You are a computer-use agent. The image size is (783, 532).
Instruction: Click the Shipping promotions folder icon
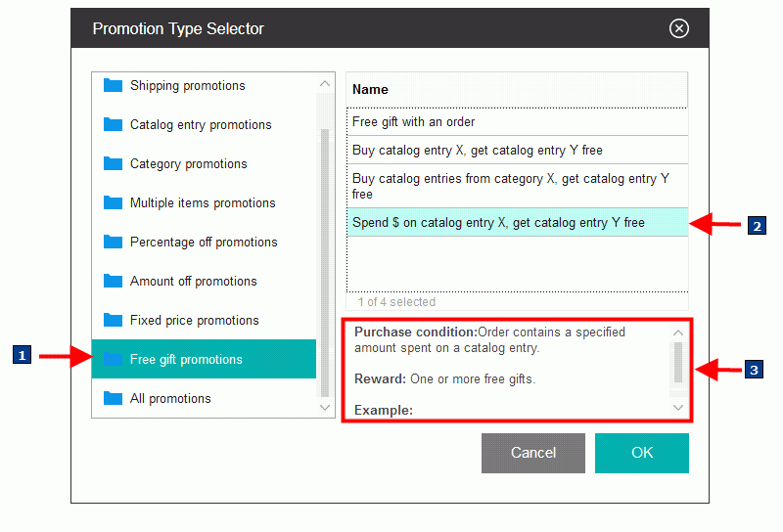(x=113, y=85)
